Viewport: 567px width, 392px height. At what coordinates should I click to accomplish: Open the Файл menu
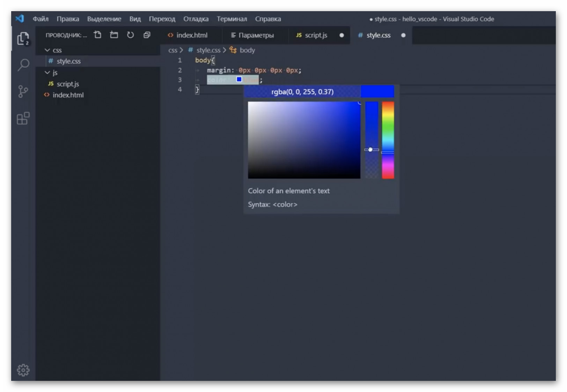[x=40, y=19]
